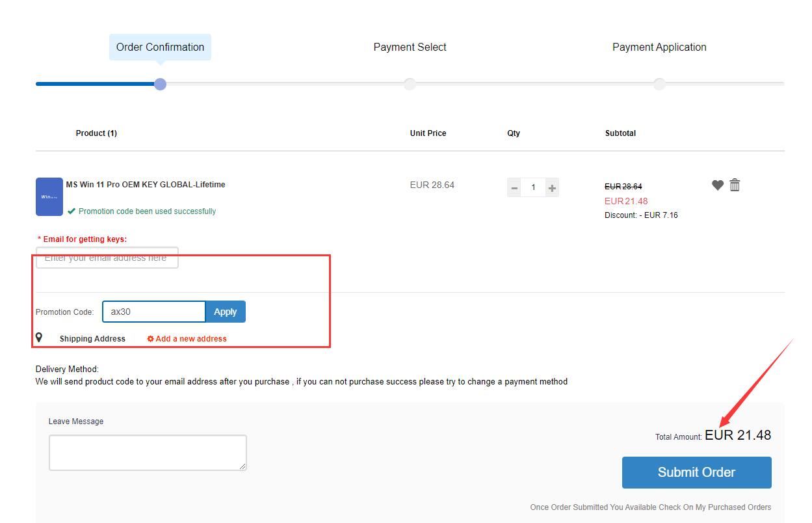
Task: Click the Payment Select progress marker dot
Action: click(x=410, y=84)
